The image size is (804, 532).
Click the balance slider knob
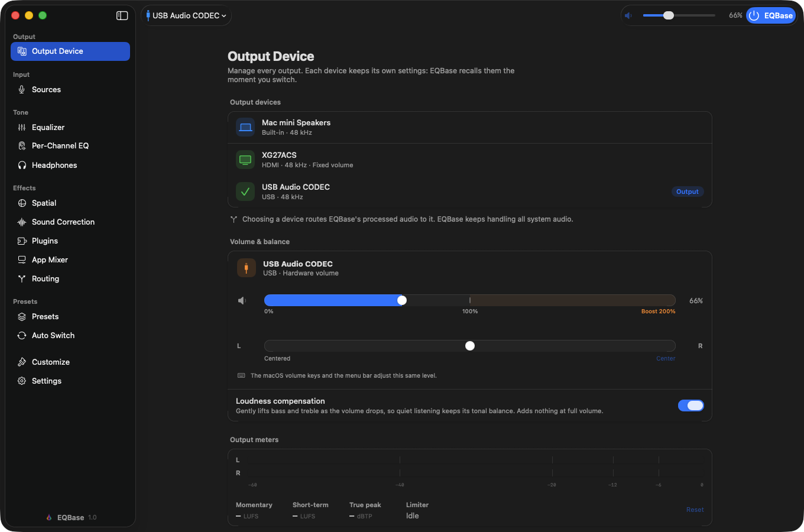click(x=470, y=346)
